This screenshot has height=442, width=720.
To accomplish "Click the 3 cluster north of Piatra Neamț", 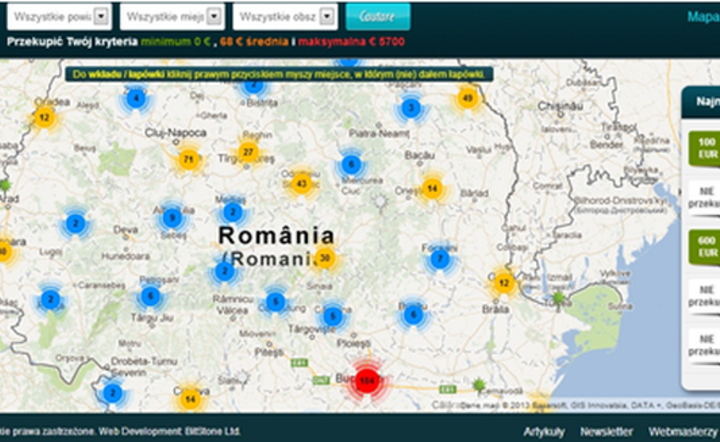I will [411, 108].
